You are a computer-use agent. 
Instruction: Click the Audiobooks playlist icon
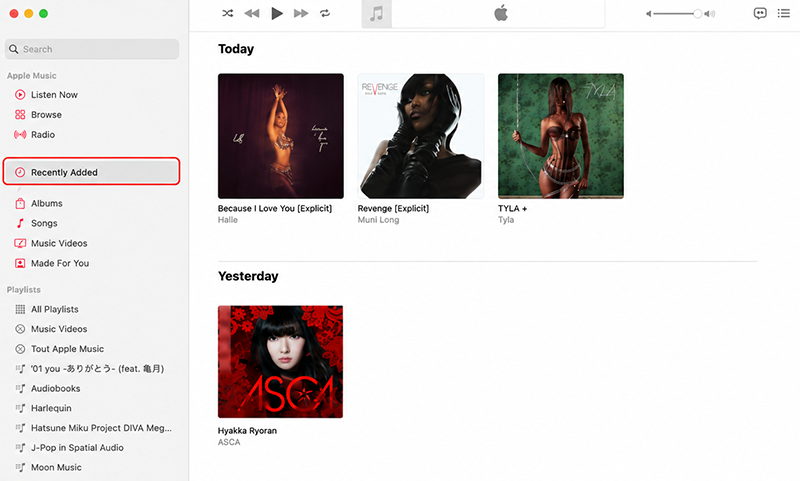pos(20,388)
